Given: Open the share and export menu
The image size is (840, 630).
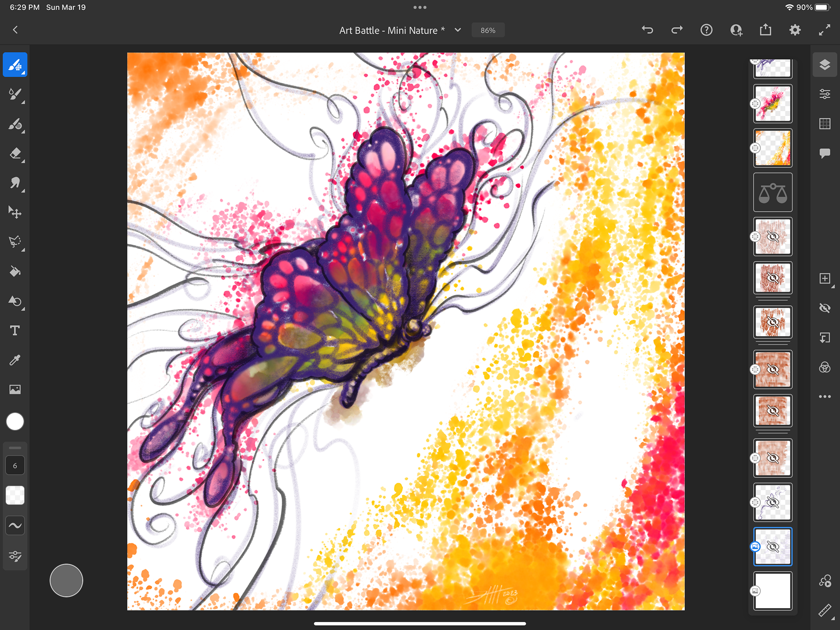Looking at the screenshot, I should (766, 30).
